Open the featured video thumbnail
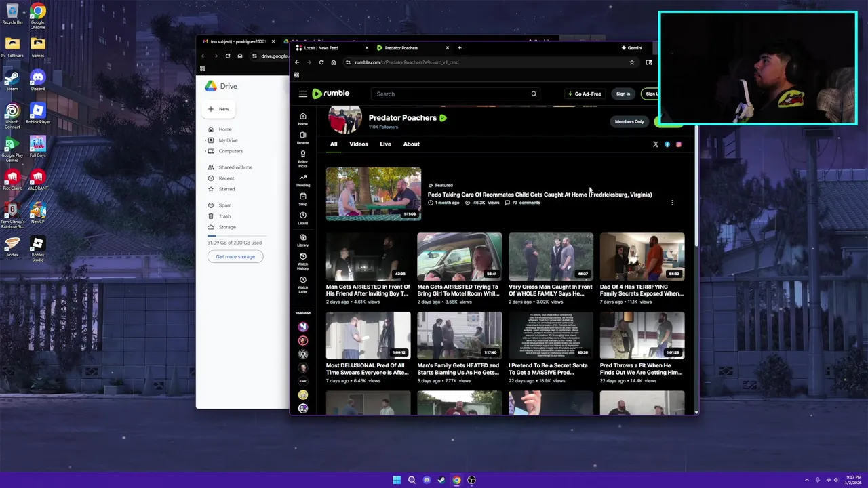 tap(374, 194)
